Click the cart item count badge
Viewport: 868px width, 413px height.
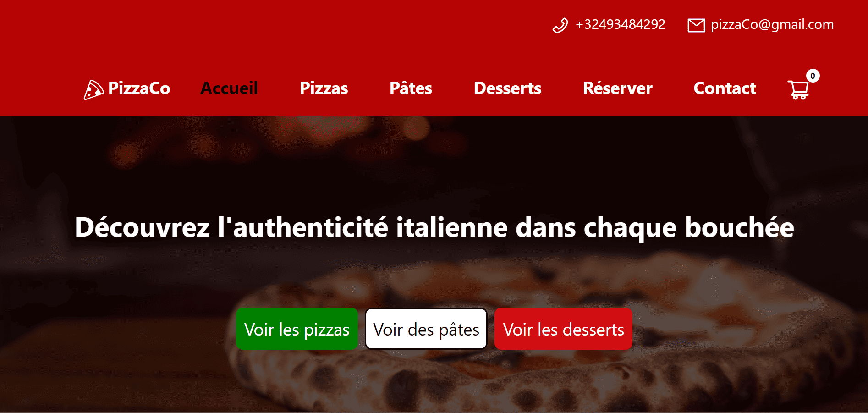pos(813,76)
